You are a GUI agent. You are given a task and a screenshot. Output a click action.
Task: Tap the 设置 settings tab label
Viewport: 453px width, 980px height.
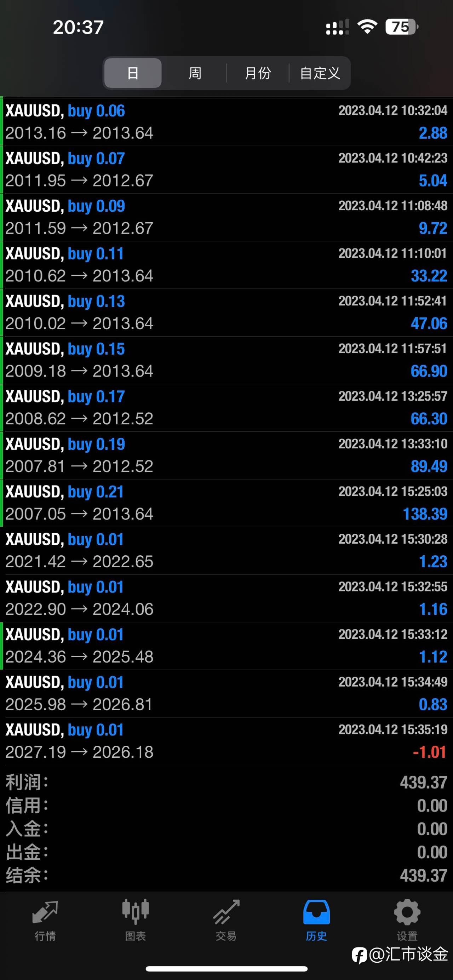coord(407,936)
